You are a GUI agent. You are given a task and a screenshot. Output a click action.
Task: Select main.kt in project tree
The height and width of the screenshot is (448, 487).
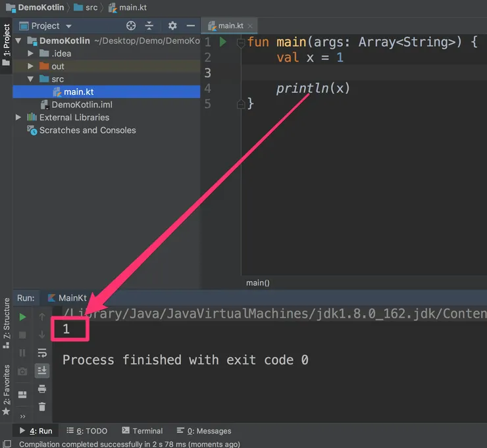(x=106, y=92)
